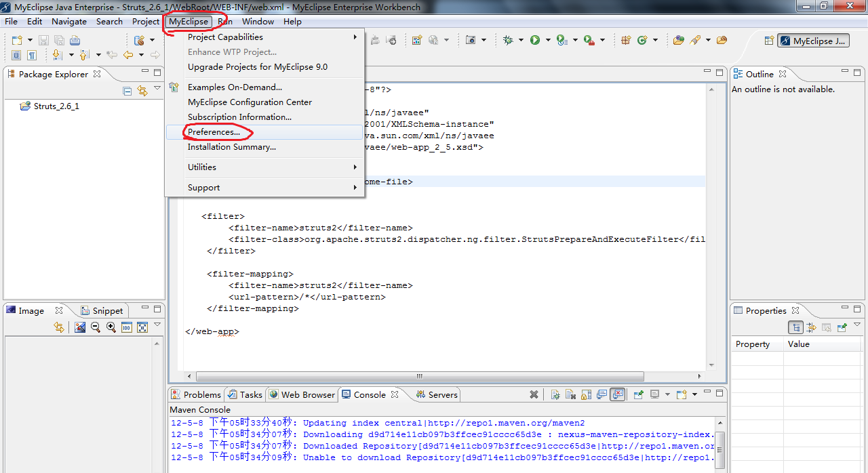Open dropdown arrow next to Run icon
Image resolution: width=868 pixels, height=473 pixels.
click(x=548, y=41)
